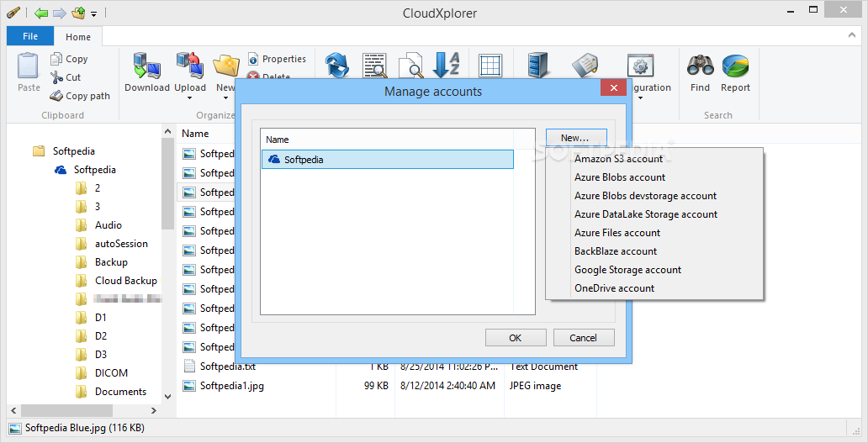Viewport: 868px width, 443px height.
Task: Click the New... button in Manage accounts
Action: coord(575,138)
